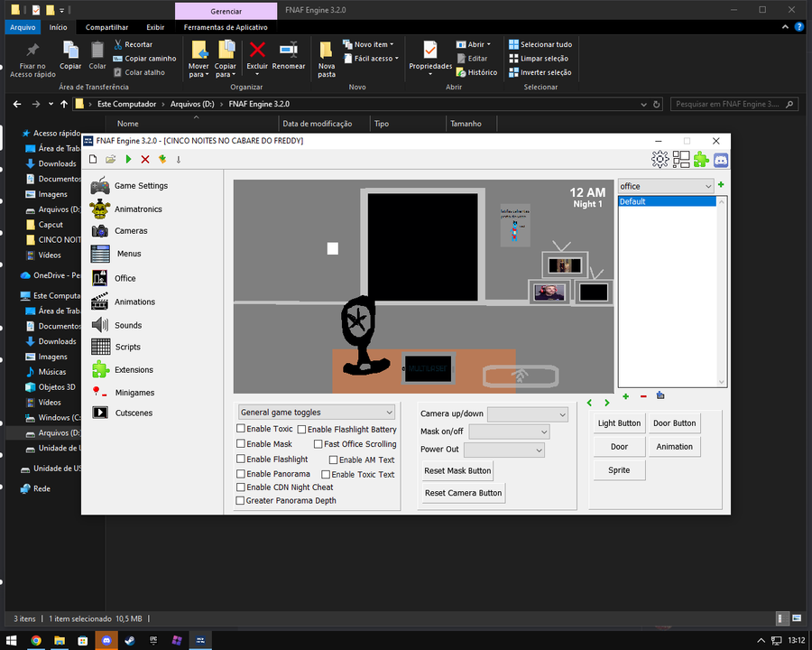Click Reset Mask Button
Viewport: 812px width, 650px height.
tap(457, 470)
